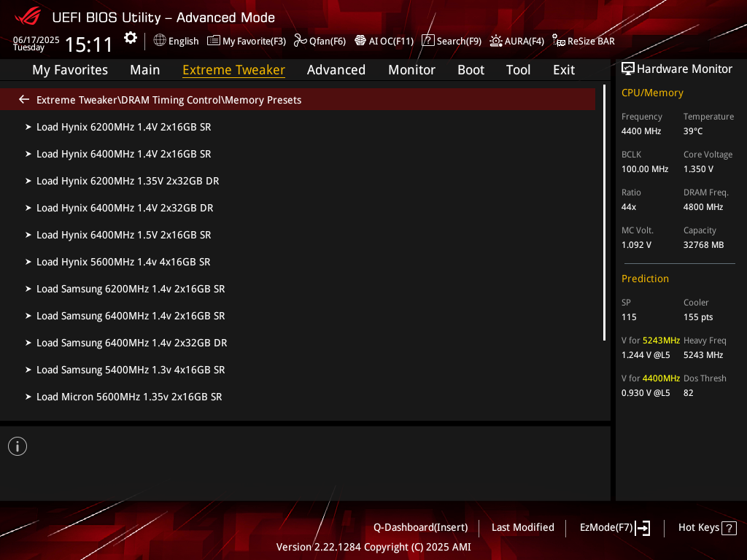Click the 4400 MHz Frequency value
Image resolution: width=747 pixels, height=560 pixels.
click(641, 131)
